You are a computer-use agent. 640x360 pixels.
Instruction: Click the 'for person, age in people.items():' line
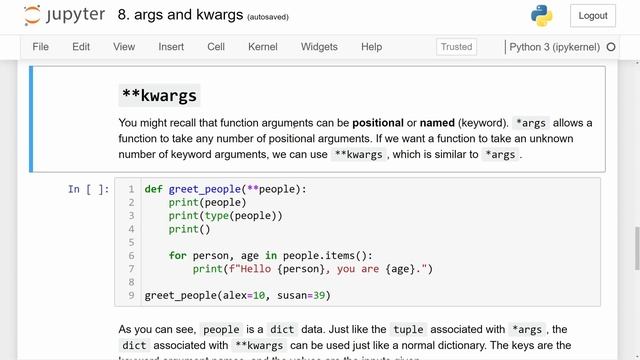[x=271, y=256]
